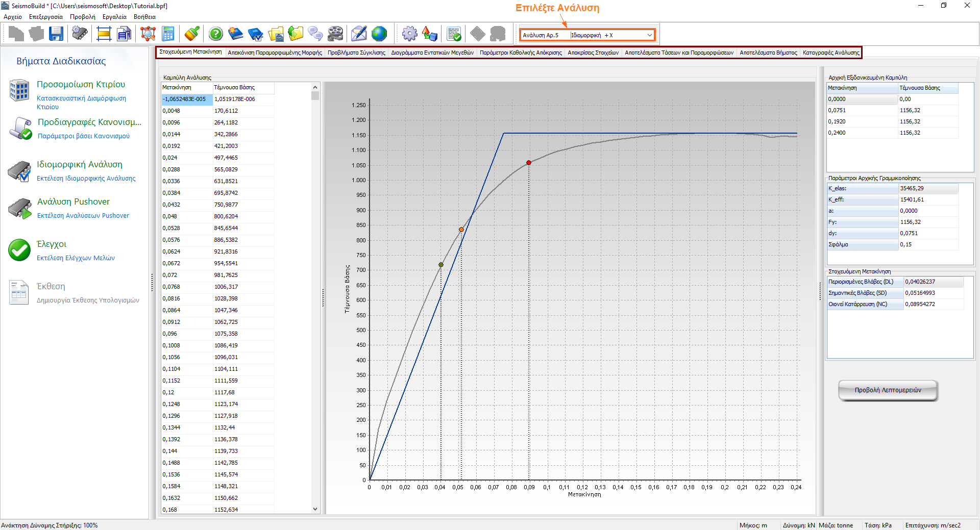Screen dimensions: 980x530
Task: Click the film reel movie icon
Action: [335, 34]
